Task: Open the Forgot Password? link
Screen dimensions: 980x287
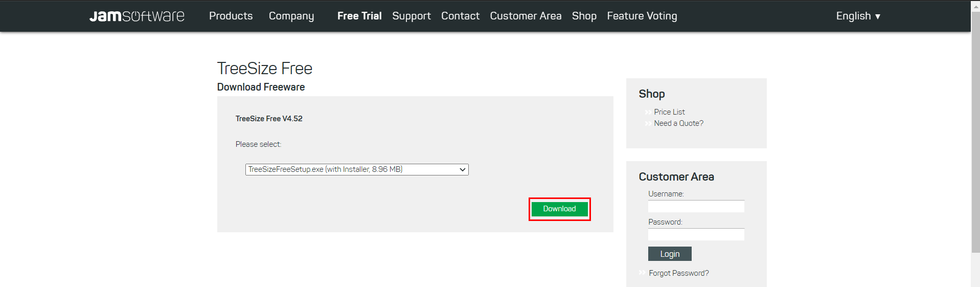Action: (x=679, y=273)
